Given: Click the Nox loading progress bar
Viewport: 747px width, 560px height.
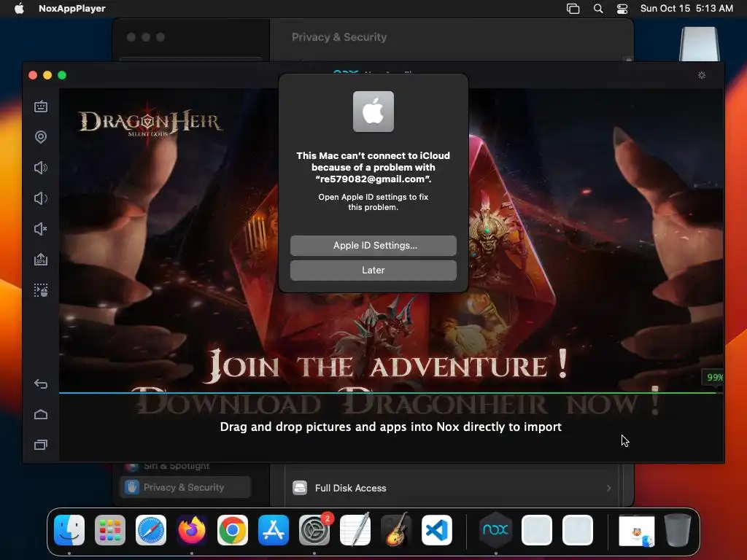Looking at the screenshot, I should tap(391, 393).
